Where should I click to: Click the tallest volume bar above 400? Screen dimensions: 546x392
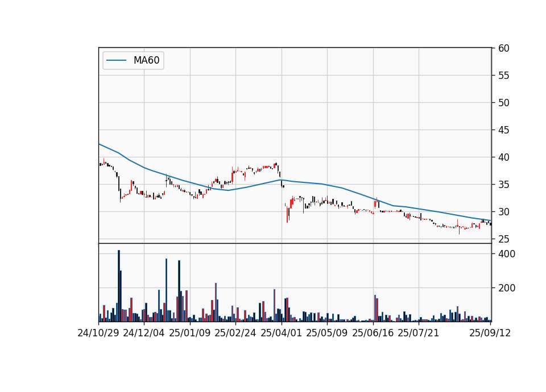[x=119, y=286]
